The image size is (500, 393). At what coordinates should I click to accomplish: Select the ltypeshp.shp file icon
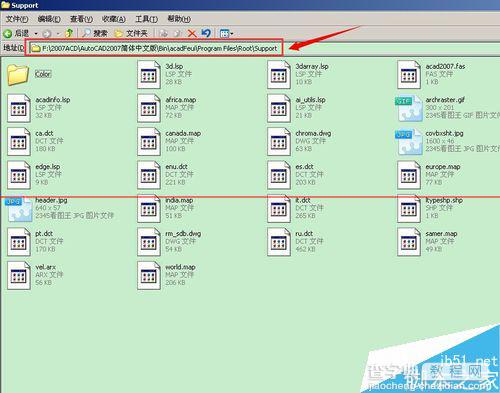click(x=409, y=209)
